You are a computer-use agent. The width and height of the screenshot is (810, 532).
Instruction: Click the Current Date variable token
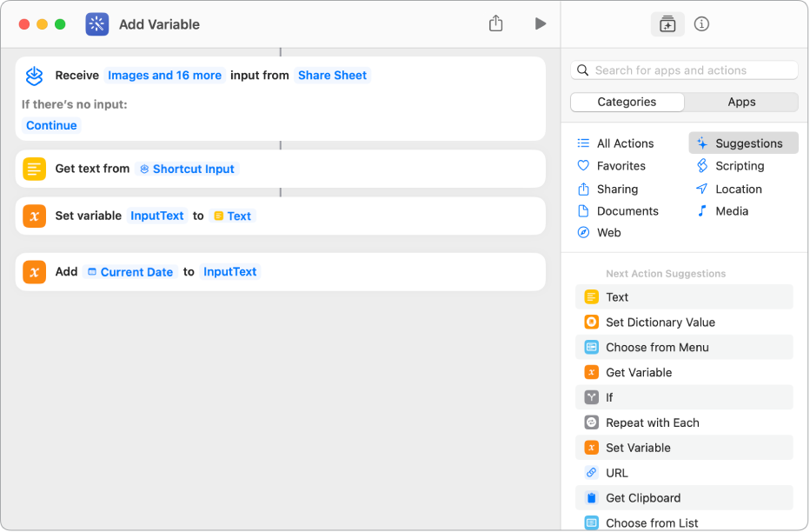click(x=130, y=272)
